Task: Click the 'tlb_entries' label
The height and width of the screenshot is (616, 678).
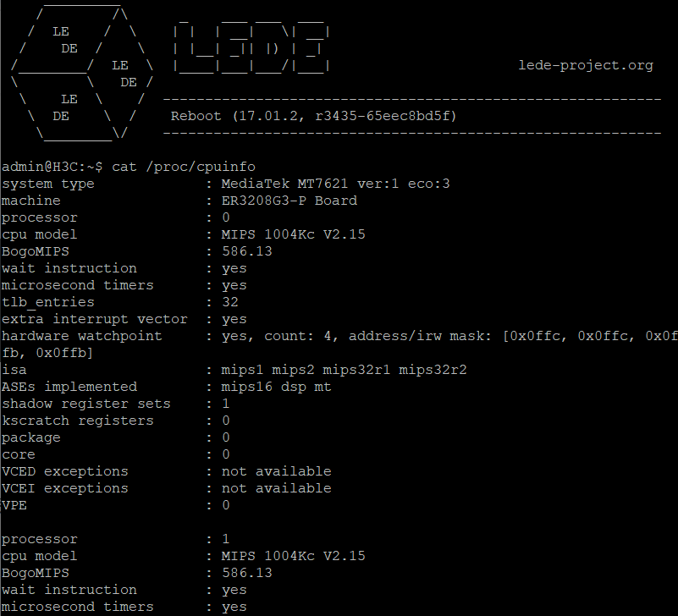Action: click(x=48, y=302)
